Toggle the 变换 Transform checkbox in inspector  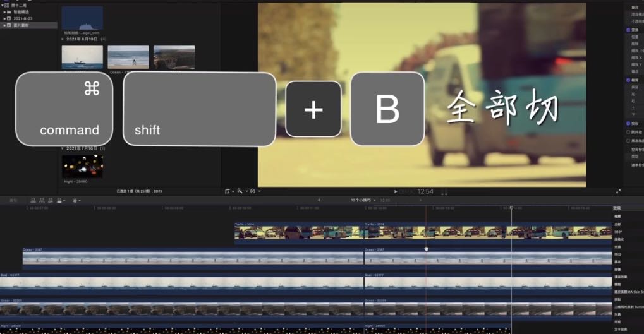(x=628, y=30)
